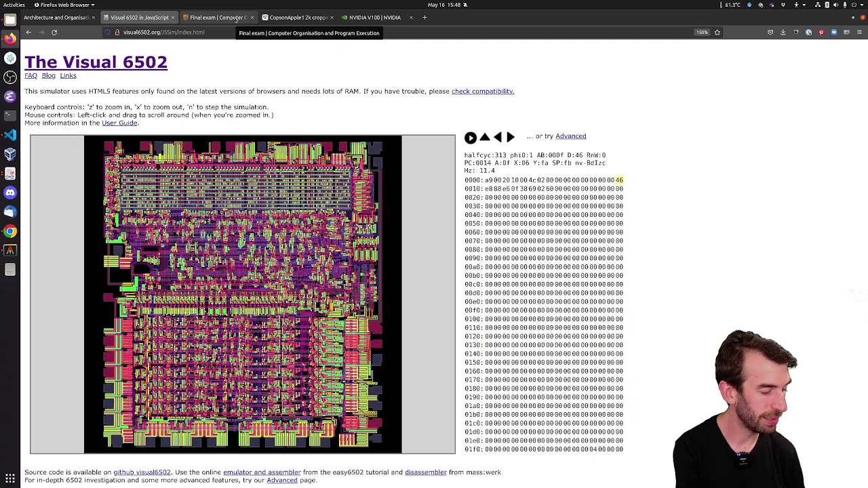Screen dimensions: 868x488
Task: Switch to Final exam Computer Organisation tab
Action: pos(217,17)
